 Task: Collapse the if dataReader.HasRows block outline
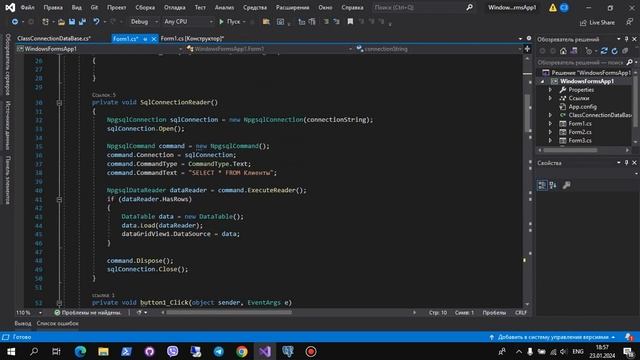click(59, 200)
